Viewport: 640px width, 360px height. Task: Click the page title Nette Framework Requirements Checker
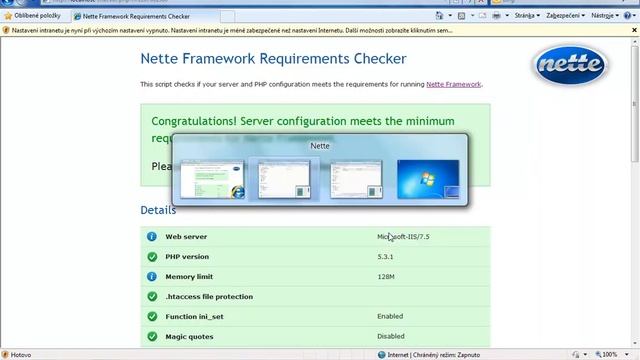click(273, 59)
